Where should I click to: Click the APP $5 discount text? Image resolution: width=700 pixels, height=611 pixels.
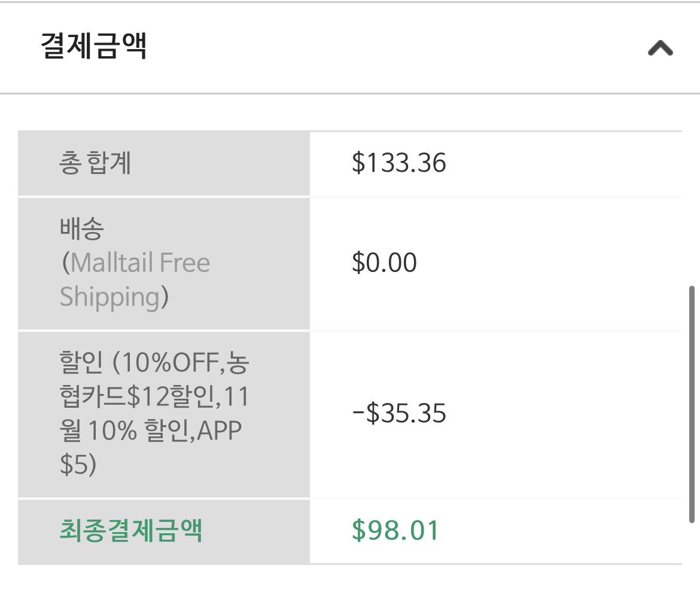[150, 447]
